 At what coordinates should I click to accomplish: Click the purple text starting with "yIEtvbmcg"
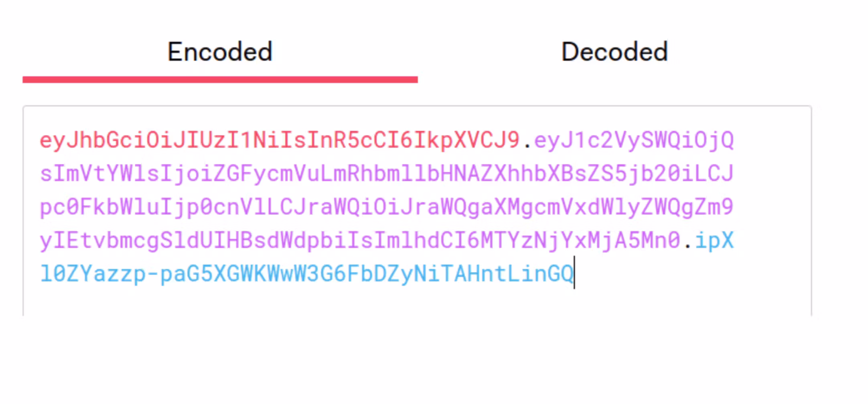tap(359, 241)
